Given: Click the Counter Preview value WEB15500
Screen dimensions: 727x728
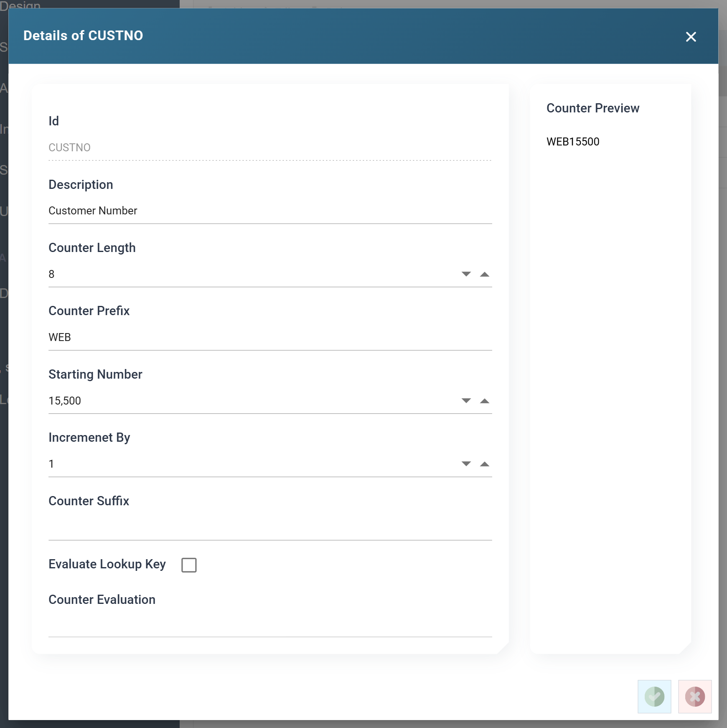Looking at the screenshot, I should click(x=573, y=142).
